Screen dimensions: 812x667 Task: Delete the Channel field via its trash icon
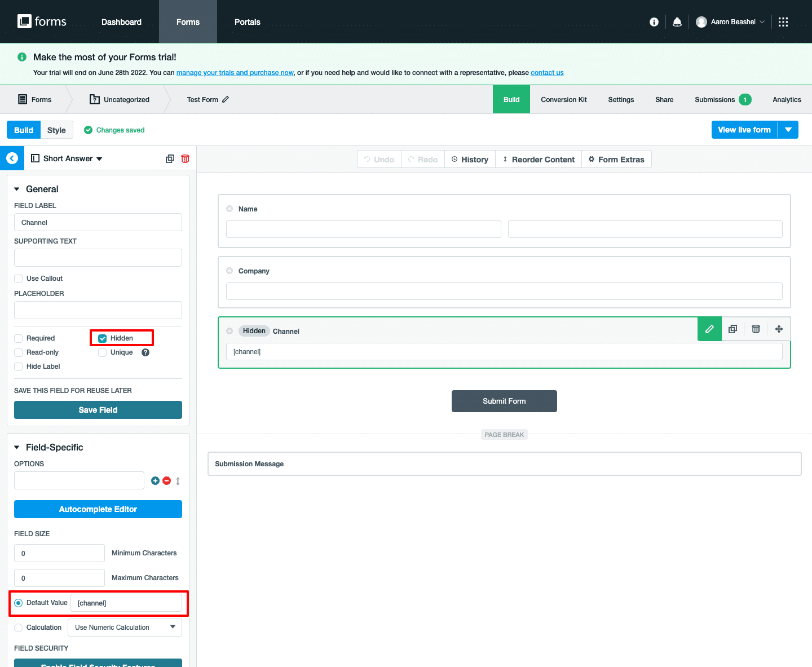point(756,329)
